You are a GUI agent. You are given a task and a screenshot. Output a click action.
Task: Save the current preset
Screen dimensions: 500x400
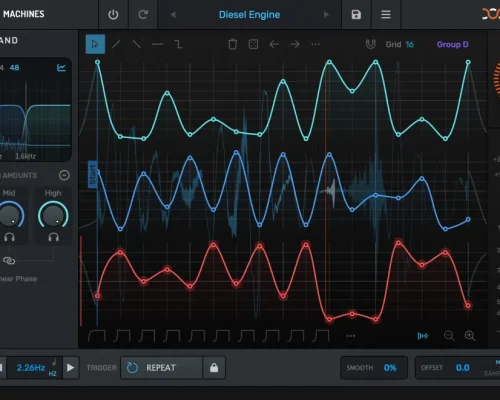point(356,15)
